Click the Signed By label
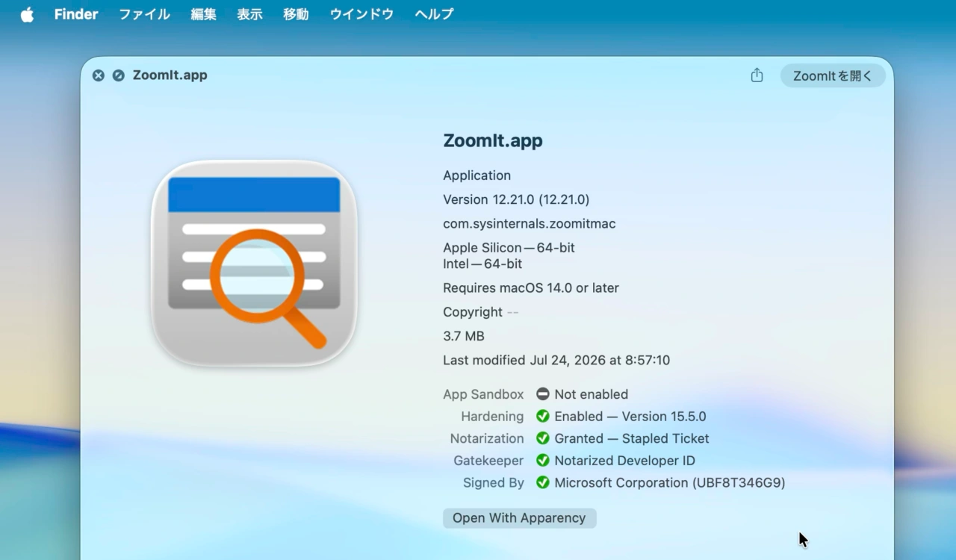Image resolution: width=956 pixels, height=560 pixels. click(x=494, y=483)
